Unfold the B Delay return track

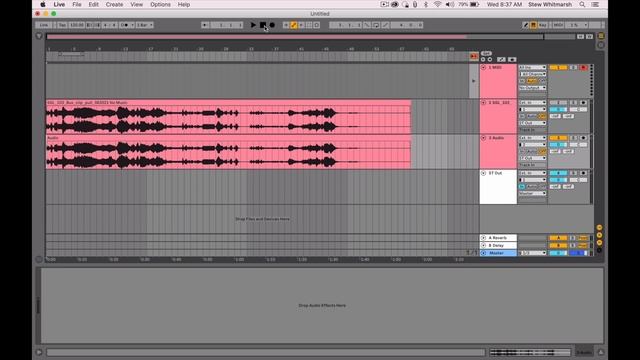[483, 245]
